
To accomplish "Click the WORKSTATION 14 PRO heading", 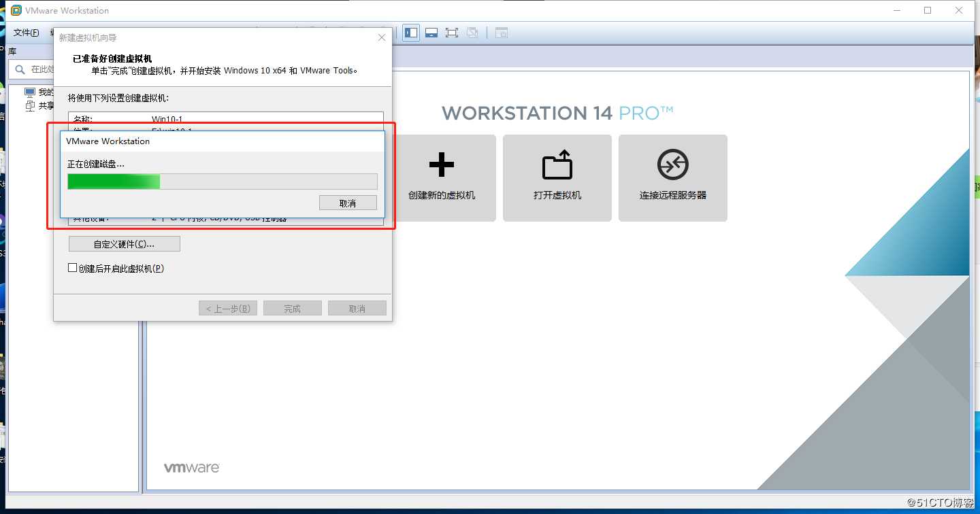I will 557,113.
